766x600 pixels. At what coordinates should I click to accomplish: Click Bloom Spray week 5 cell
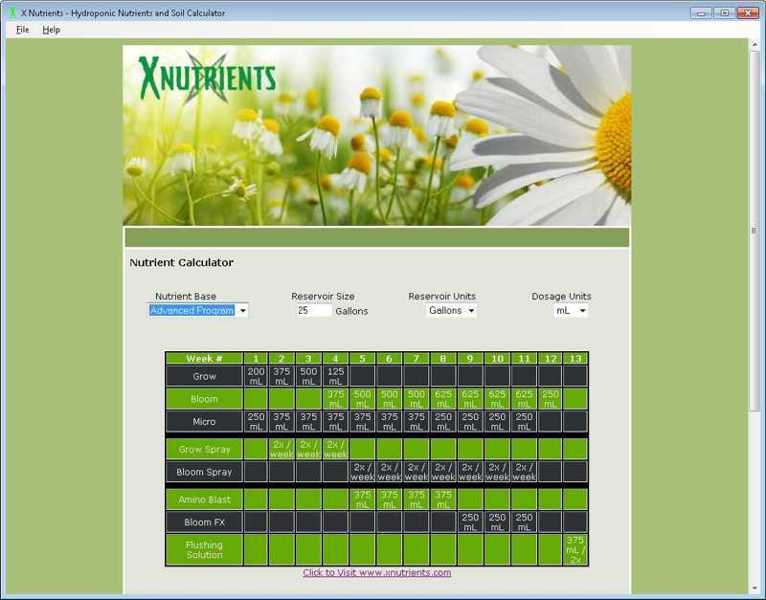click(362, 472)
